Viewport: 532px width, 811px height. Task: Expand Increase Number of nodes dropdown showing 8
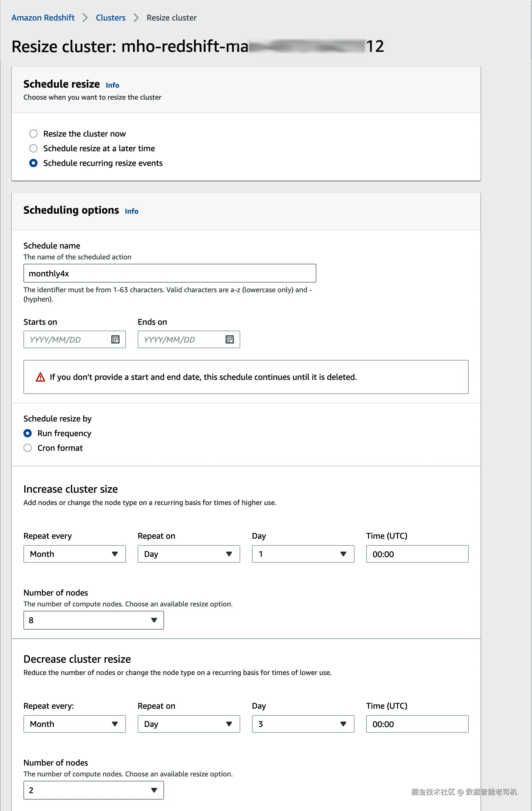pos(94,620)
